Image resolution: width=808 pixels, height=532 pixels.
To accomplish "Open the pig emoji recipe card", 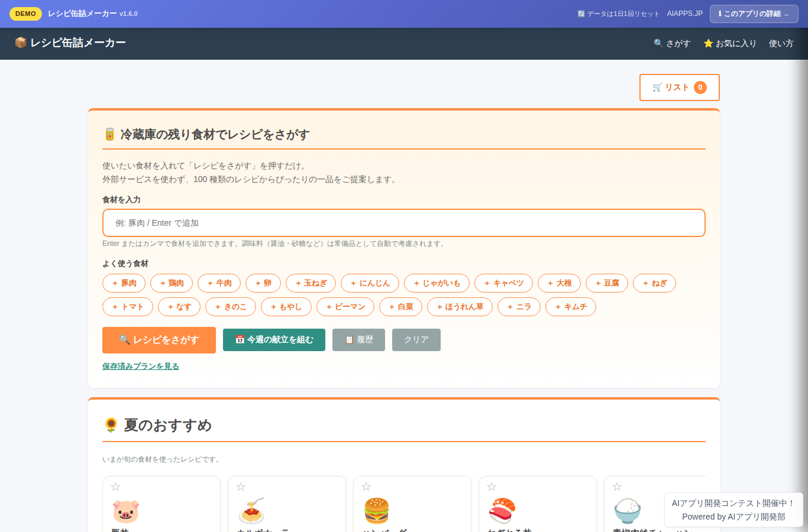I will [161, 504].
